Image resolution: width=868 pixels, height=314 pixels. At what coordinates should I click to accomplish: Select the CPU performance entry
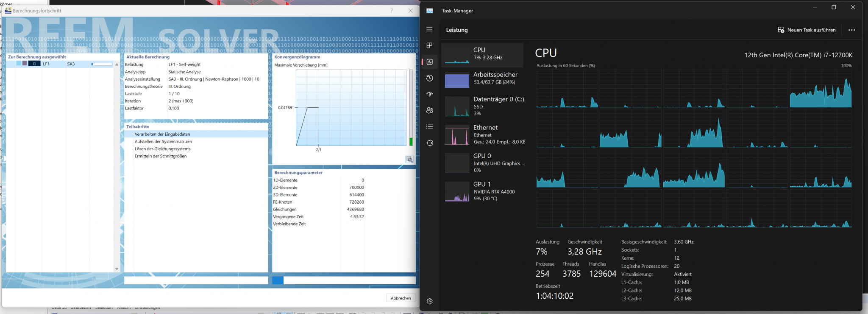[x=482, y=55]
